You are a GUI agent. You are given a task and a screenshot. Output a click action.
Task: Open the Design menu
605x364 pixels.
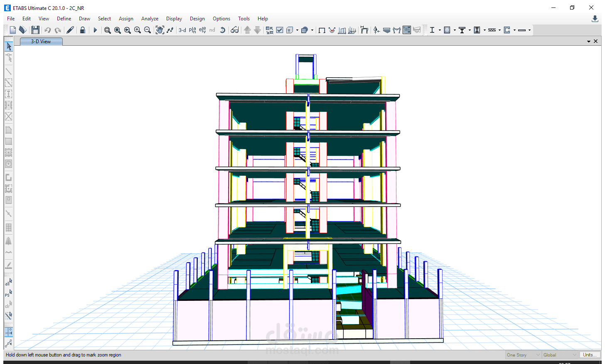[197, 19]
